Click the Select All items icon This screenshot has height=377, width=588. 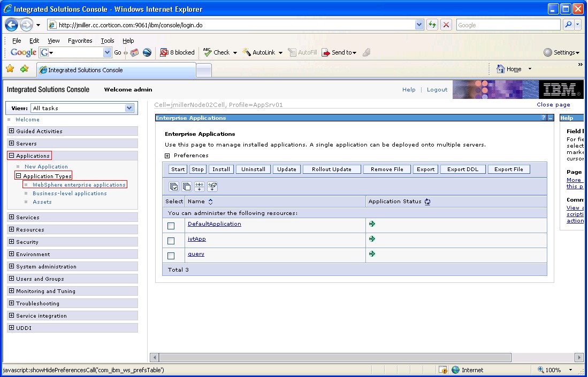173,187
